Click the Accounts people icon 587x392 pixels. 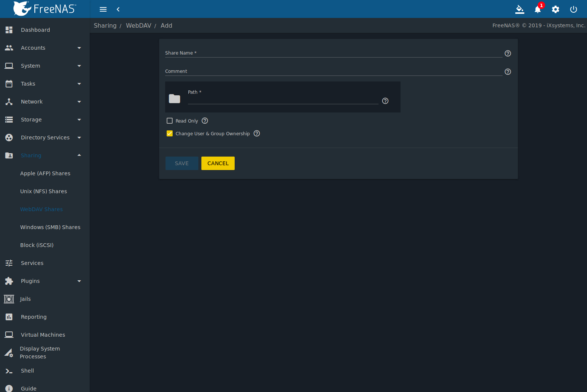pyautogui.click(x=9, y=48)
